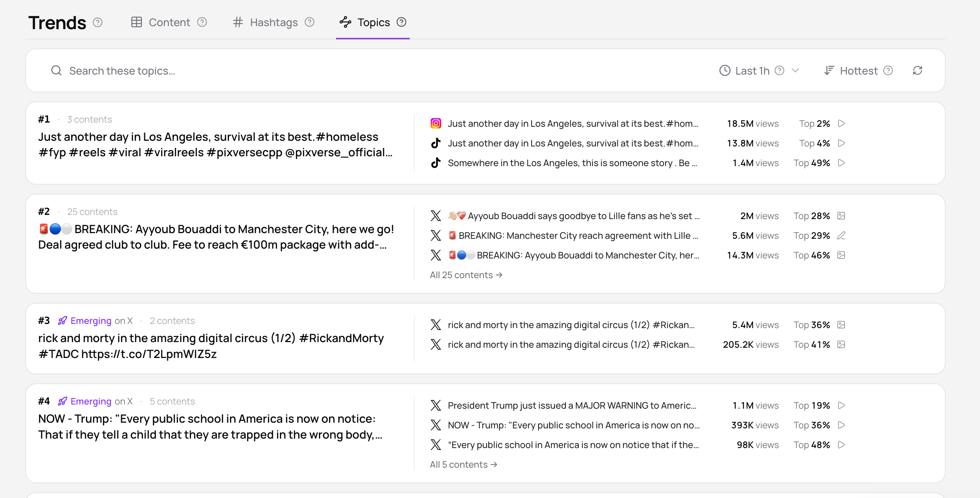Image resolution: width=980 pixels, height=498 pixels.
Task: Click X icon for rick and morty 5.4M views
Action: point(436,325)
